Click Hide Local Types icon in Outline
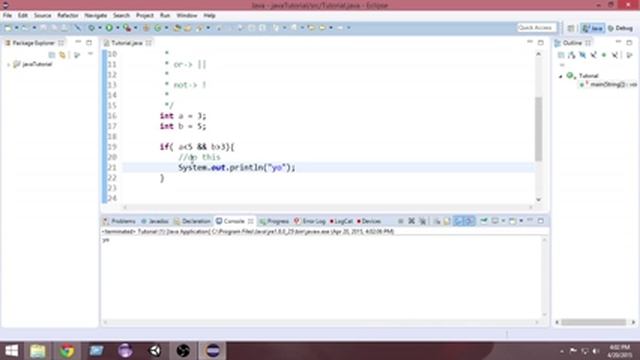 point(615,55)
